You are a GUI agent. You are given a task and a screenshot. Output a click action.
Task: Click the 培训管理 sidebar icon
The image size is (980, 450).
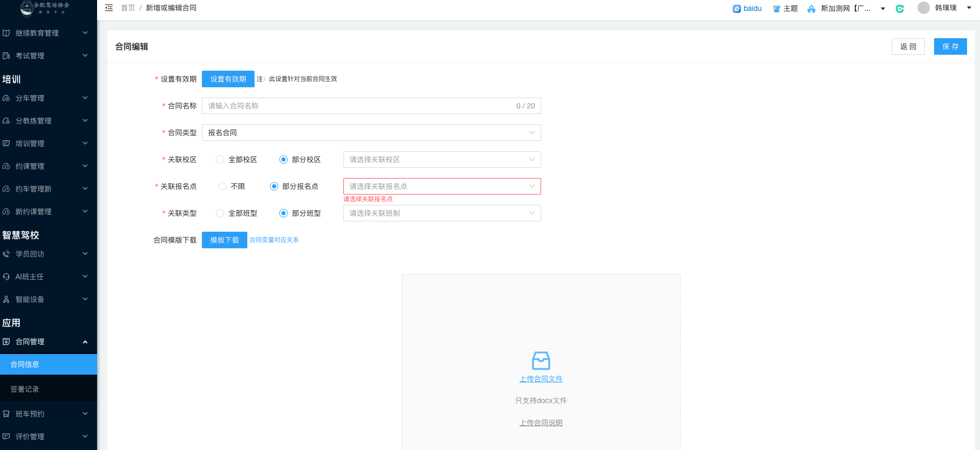[6, 143]
